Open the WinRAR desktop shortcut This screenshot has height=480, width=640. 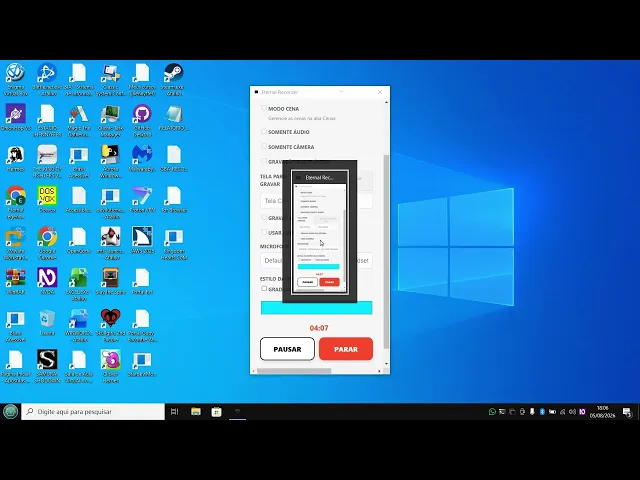(x=16, y=278)
